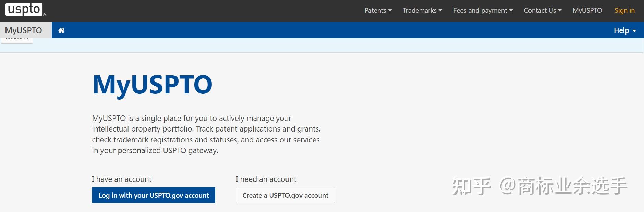644x212 pixels.
Task: Click the USPTO logo
Action: (24, 10)
